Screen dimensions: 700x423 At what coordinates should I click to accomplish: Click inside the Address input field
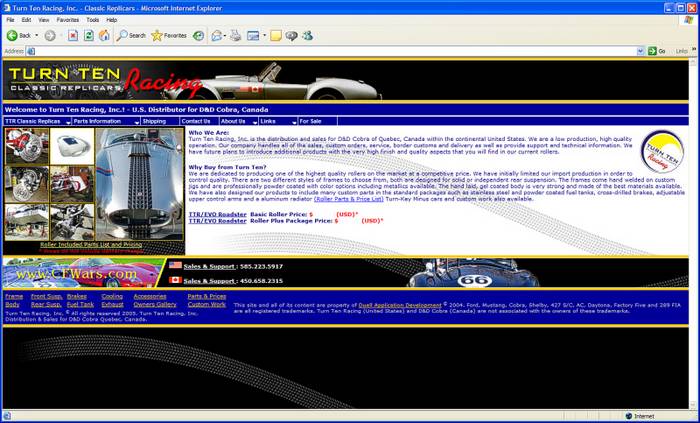click(330, 50)
